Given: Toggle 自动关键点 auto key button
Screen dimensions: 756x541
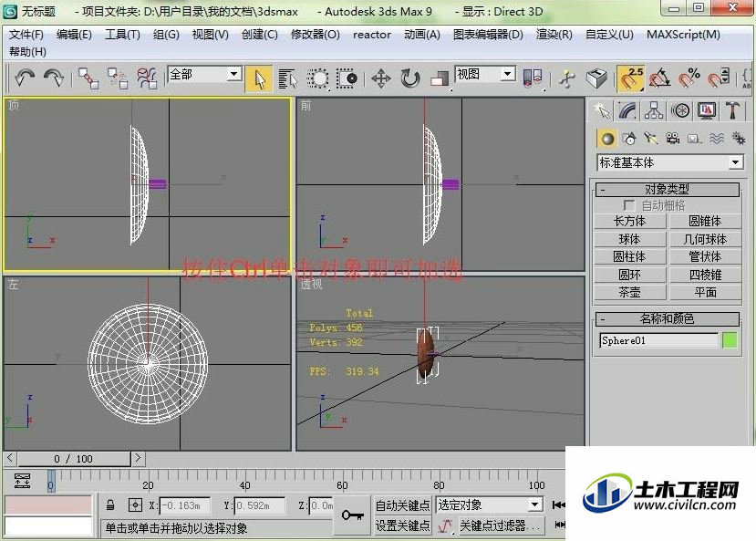Looking at the screenshot, I should tap(402, 505).
